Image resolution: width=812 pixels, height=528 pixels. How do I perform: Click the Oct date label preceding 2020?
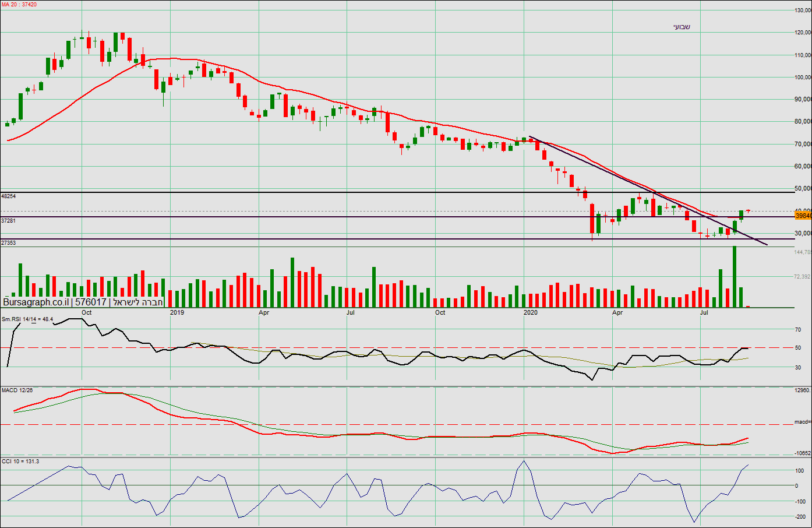[440, 313]
